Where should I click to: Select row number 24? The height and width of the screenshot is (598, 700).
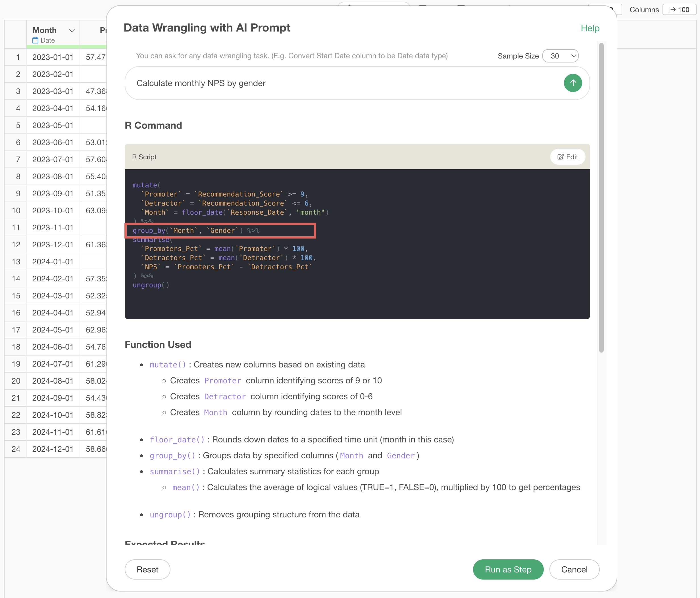pyautogui.click(x=16, y=449)
